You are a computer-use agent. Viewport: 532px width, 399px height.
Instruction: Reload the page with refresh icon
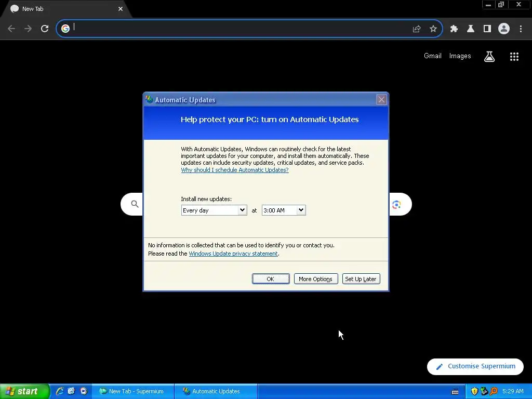(x=45, y=29)
